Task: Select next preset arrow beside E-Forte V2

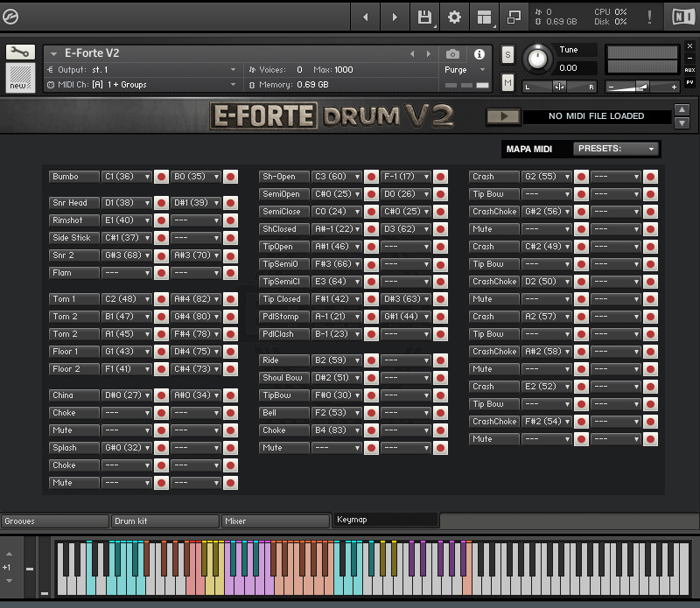Action: [429, 54]
